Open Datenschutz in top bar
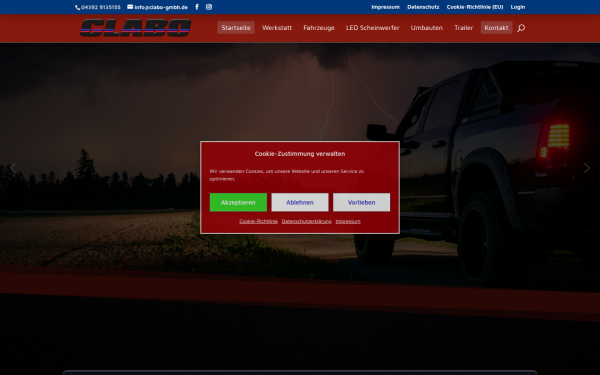 (423, 7)
